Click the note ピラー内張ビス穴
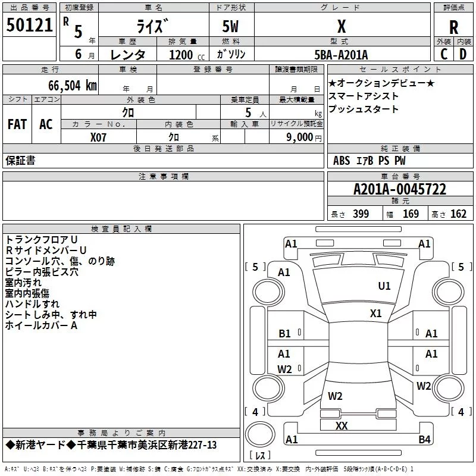Viewport: 476px width, 476px height. pos(42,272)
